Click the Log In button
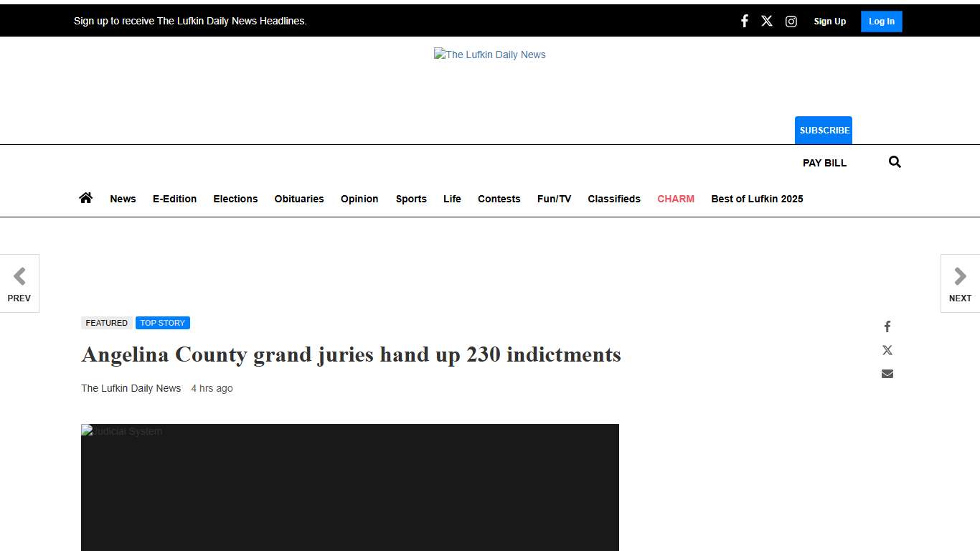The image size is (980, 551). pos(881,21)
